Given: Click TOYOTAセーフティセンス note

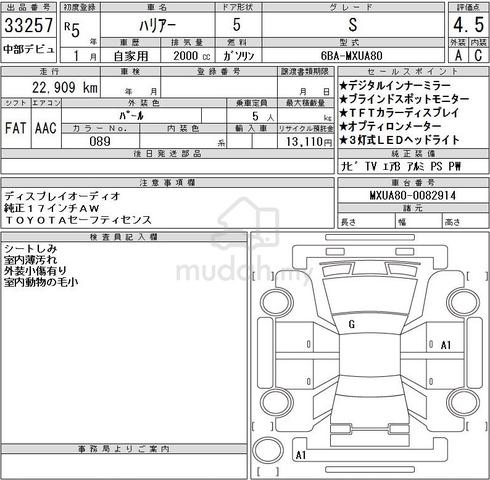Looking at the screenshot, I should (x=78, y=220).
